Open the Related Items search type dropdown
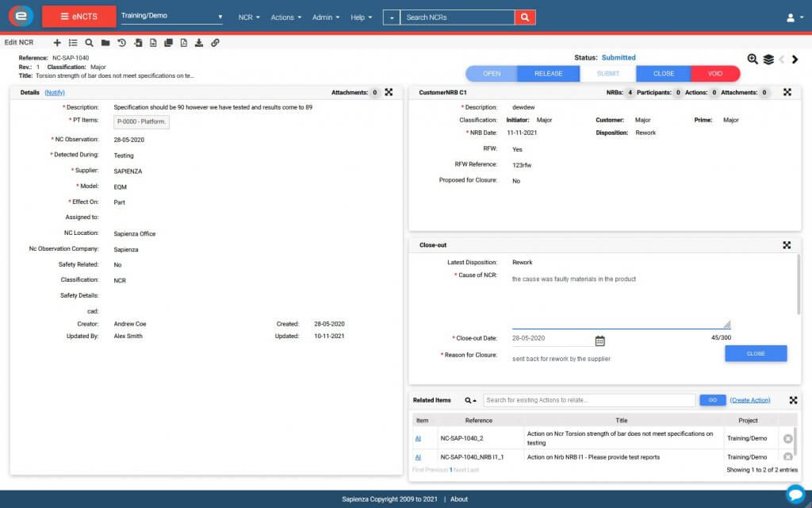 coord(471,401)
